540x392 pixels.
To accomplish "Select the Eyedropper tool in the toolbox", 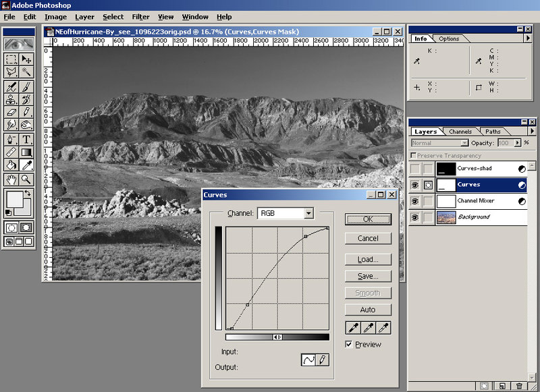I will click(26, 165).
